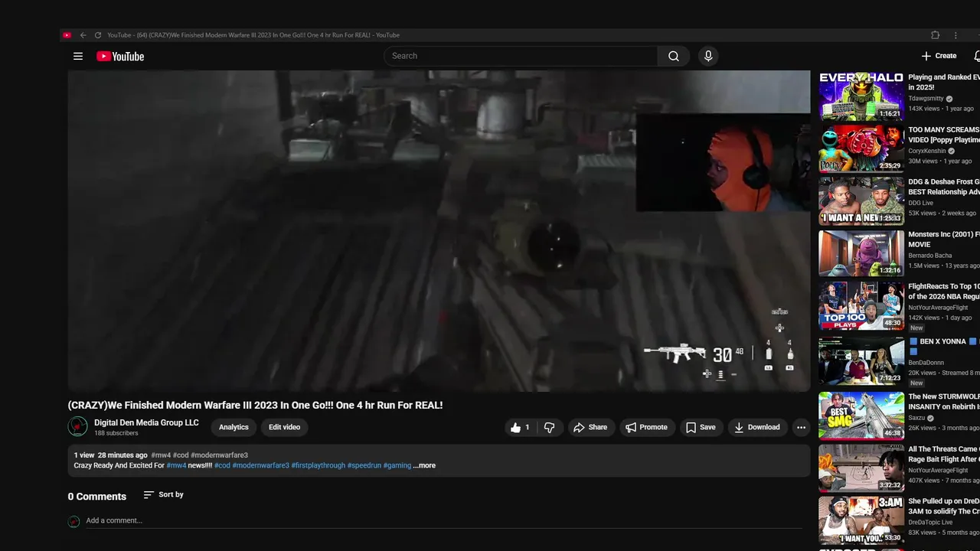This screenshot has height=551, width=980.
Task: Like the video with thumbs up
Action: tap(521, 428)
